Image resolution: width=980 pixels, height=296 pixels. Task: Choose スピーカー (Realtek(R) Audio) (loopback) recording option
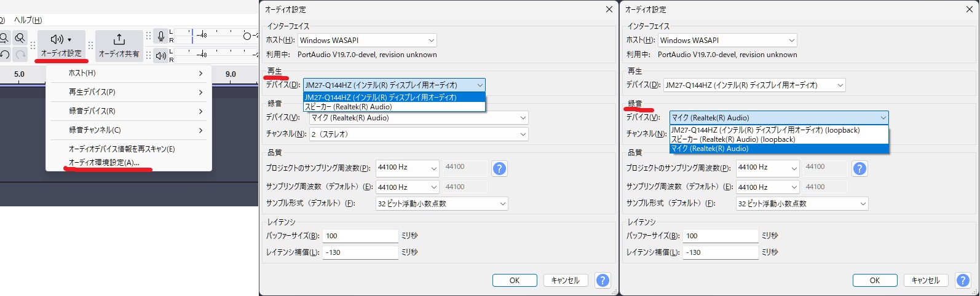[733, 139]
